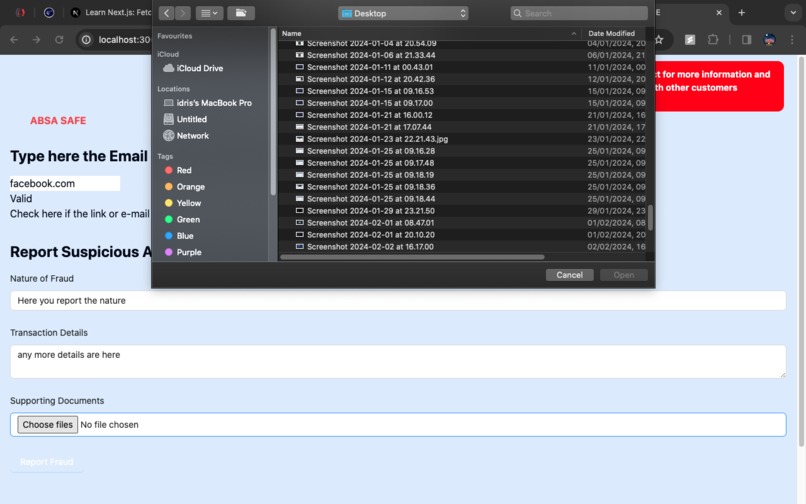Reload the browser page
The width and height of the screenshot is (806, 504).
pyautogui.click(x=59, y=40)
